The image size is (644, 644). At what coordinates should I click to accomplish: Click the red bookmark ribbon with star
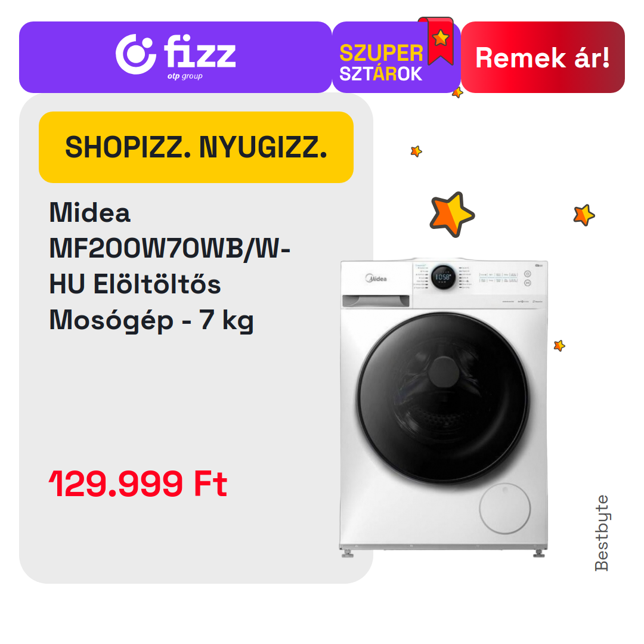click(x=439, y=41)
